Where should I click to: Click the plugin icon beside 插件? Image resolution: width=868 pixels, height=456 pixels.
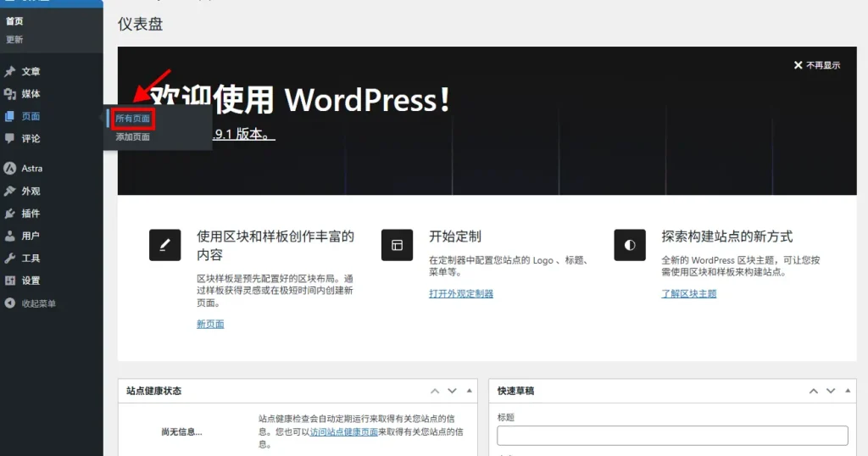tap(10, 214)
